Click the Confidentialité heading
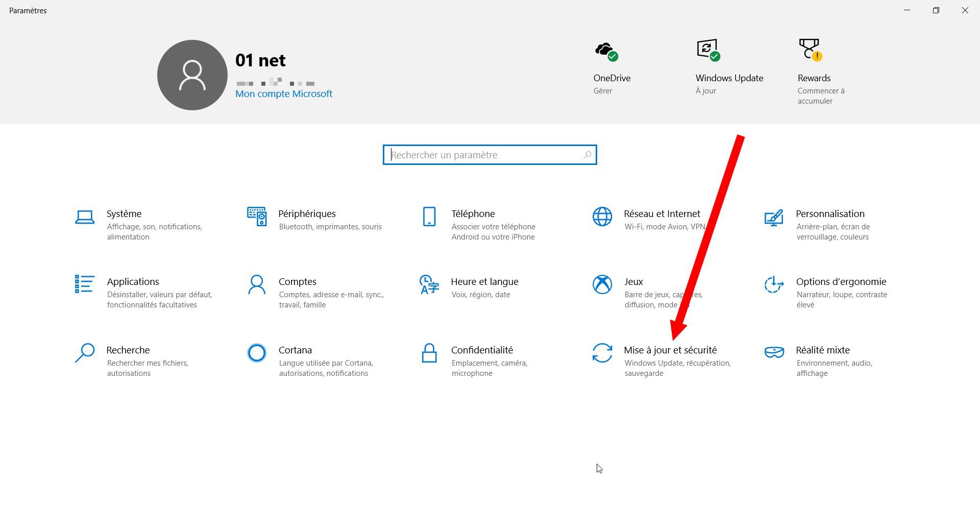980x526 pixels. pos(482,350)
